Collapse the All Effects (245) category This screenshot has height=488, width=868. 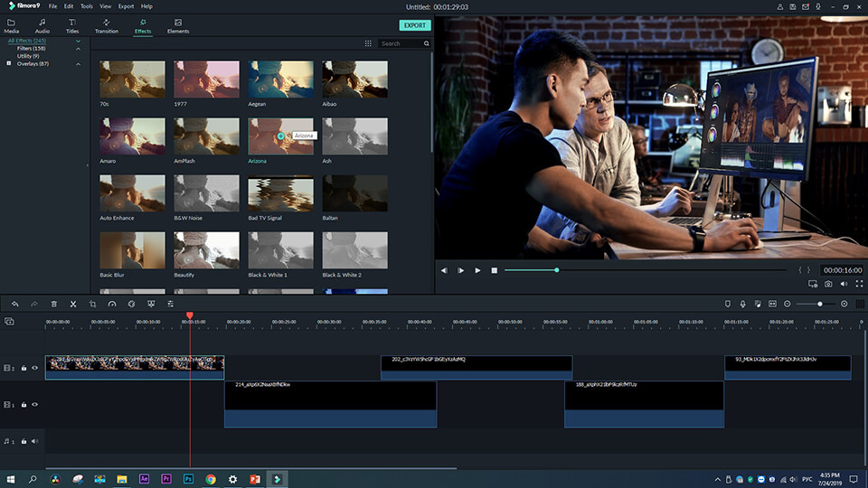[x=78, y=41]
